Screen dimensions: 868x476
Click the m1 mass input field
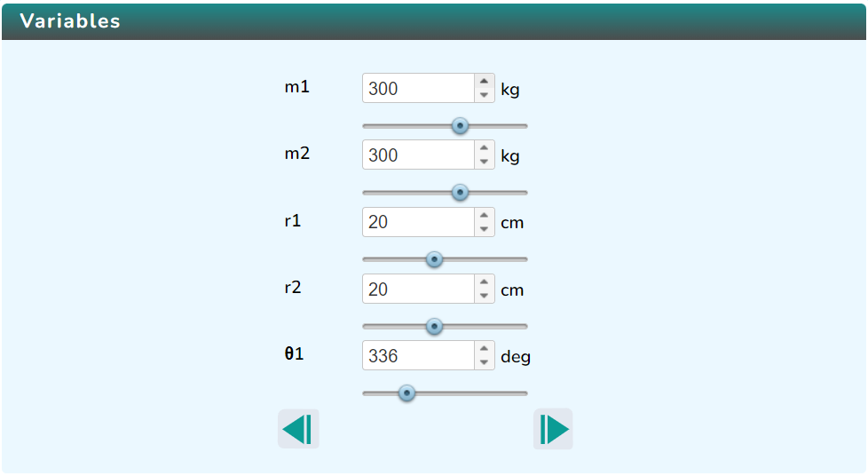pos(417,89)
